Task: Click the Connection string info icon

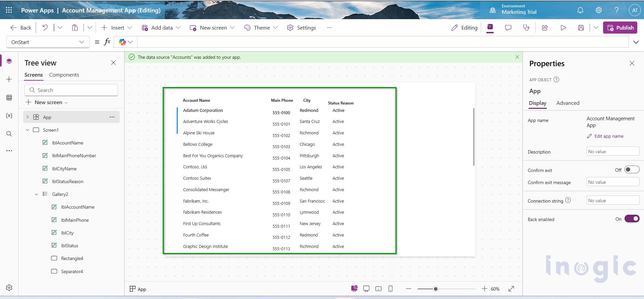Action: pyautogui.click(x=568, y=200)
